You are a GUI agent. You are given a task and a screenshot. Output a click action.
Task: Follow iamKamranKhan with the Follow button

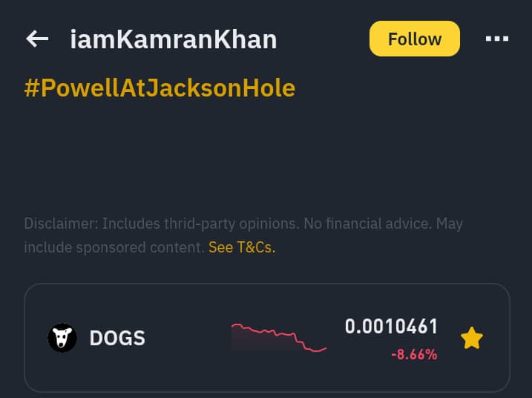pos(414,39)
